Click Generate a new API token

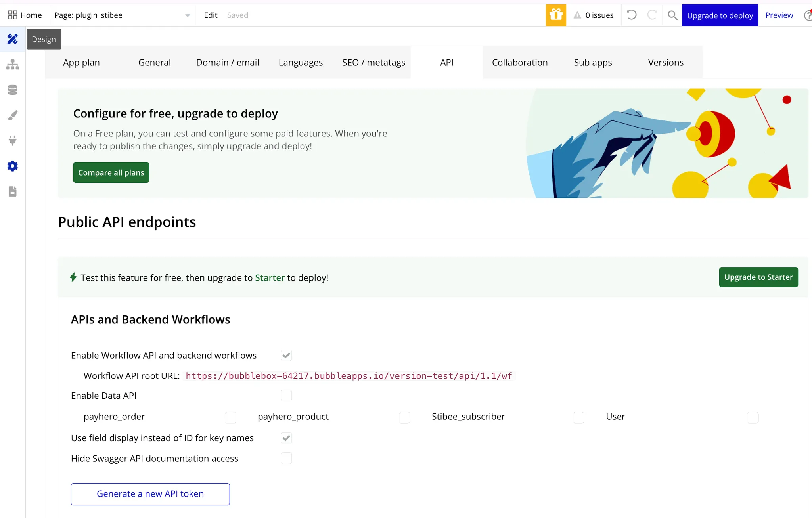tap(150, 494)
